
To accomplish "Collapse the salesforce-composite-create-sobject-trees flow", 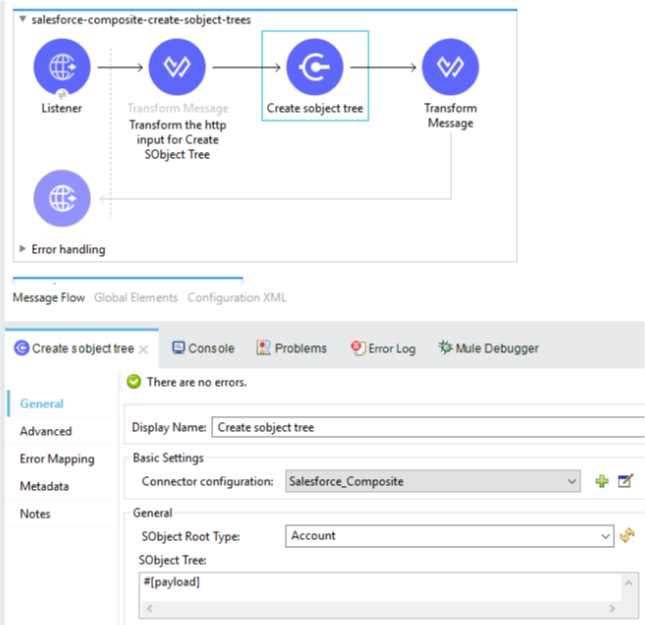I will click(x=23, y=19).
